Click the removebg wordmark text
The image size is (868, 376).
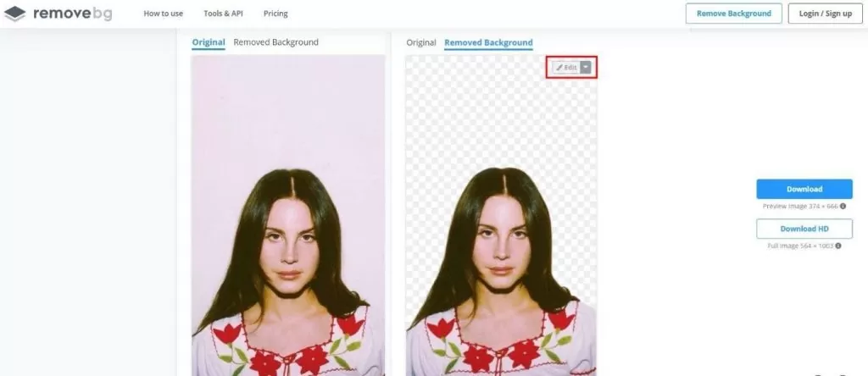click(x=73, y=14)
